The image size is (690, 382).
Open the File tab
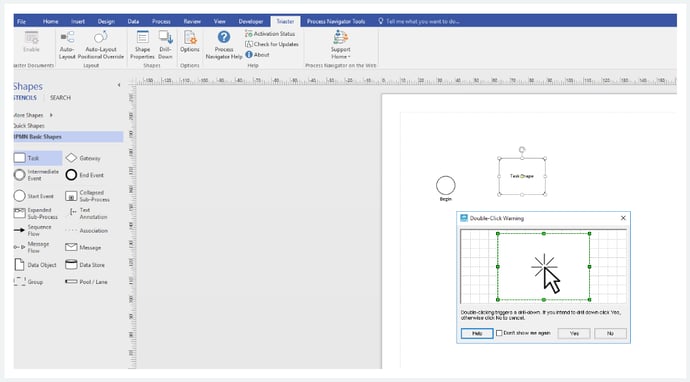pyautogui.click(x=22, y=21)
